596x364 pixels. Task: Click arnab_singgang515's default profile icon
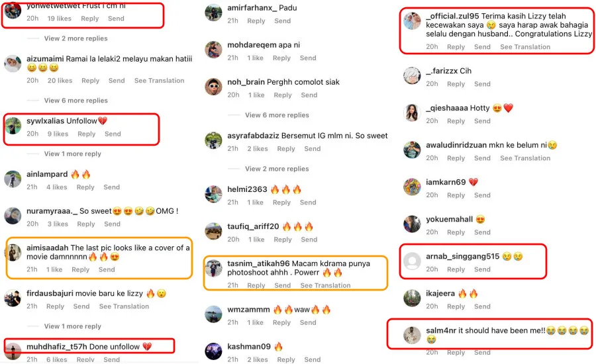[x=412, y=261]
